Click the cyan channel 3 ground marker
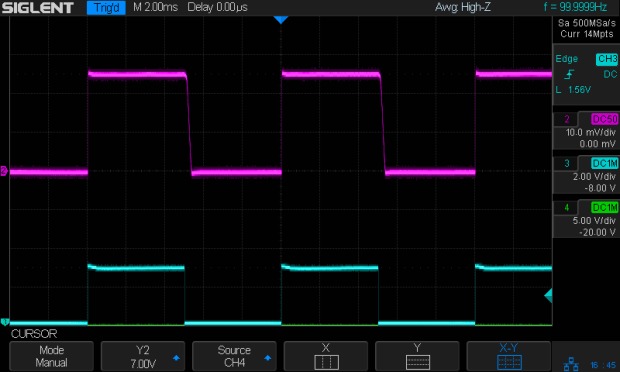The image size is (620, 372). pyautogui.click(x=4, y=322)
